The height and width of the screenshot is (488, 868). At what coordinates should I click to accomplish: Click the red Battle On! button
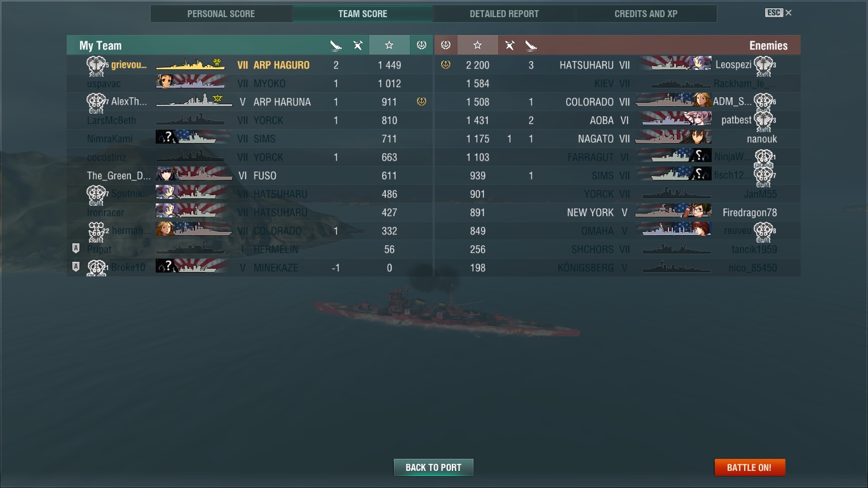coord(750,467)
